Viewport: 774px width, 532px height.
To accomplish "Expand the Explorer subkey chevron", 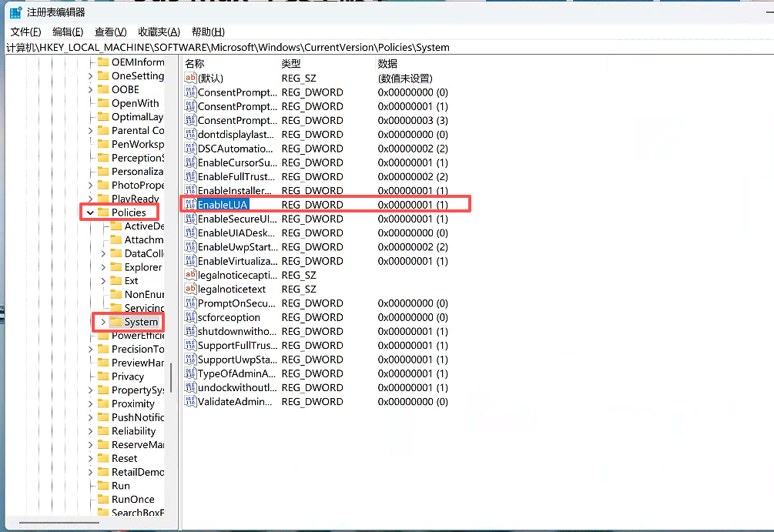I will pyautogui.click(x=103, y=267).
